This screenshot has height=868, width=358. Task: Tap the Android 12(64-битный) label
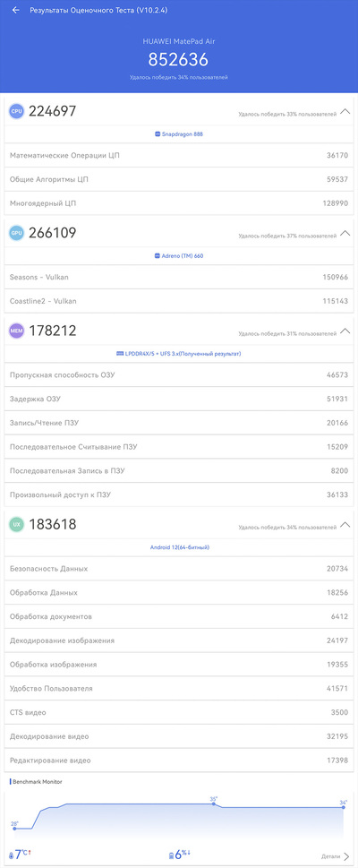tap(179, 547)
